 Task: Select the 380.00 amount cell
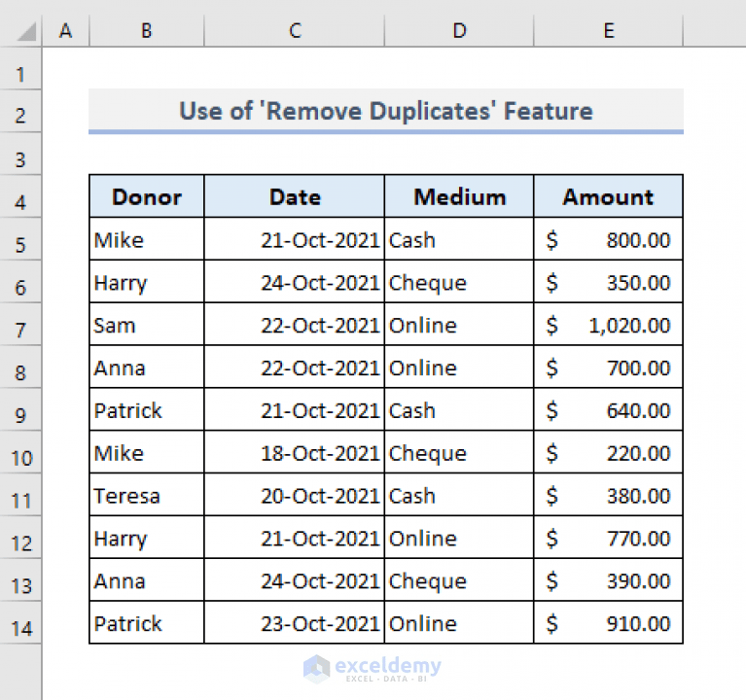(609, 495)
